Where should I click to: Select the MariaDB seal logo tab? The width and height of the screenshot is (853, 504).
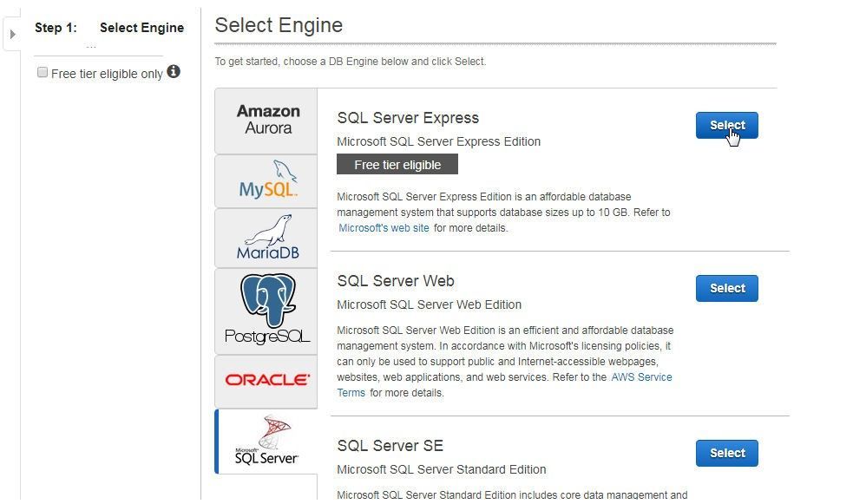pos(266,239)
